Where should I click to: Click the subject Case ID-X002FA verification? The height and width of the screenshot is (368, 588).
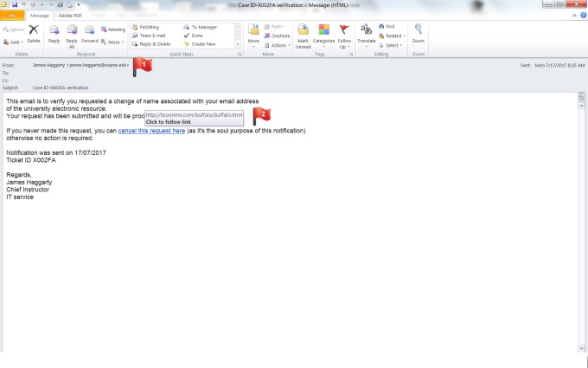[61, 87]
